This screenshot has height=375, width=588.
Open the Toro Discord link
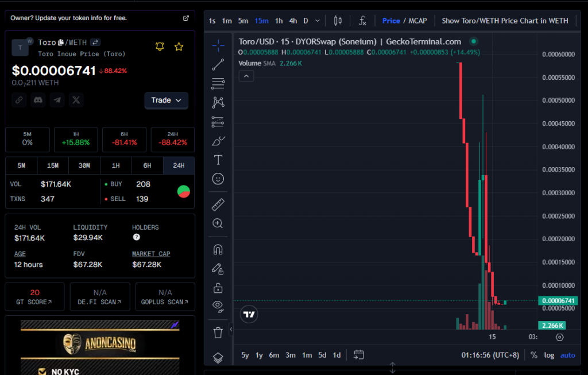[x=38, y=100]
